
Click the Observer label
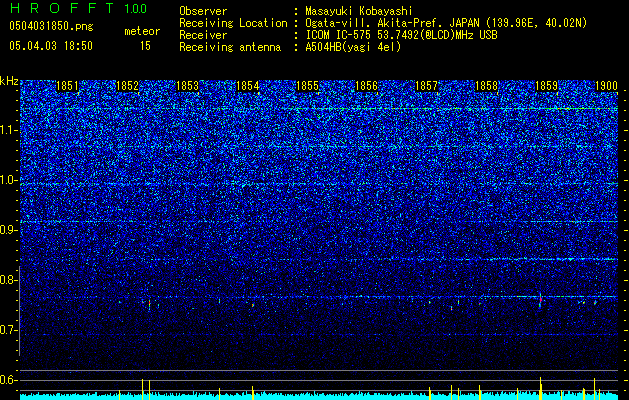(x=203, y=11)
